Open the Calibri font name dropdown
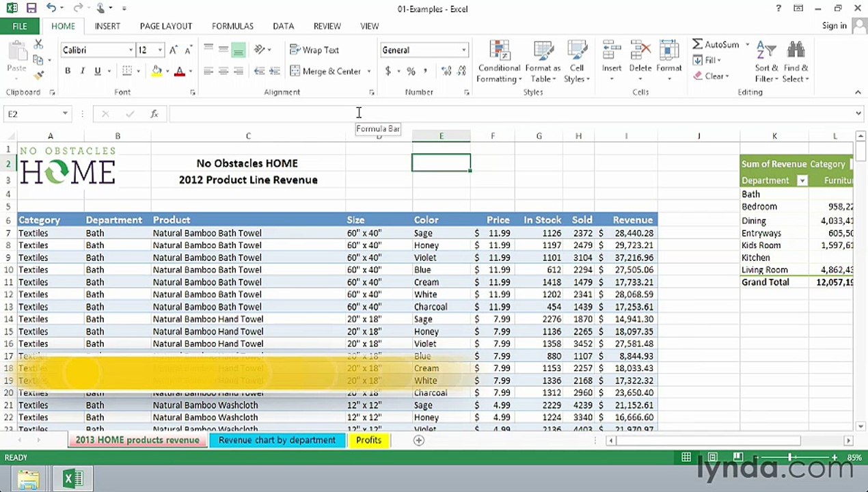 click(131, 50)
